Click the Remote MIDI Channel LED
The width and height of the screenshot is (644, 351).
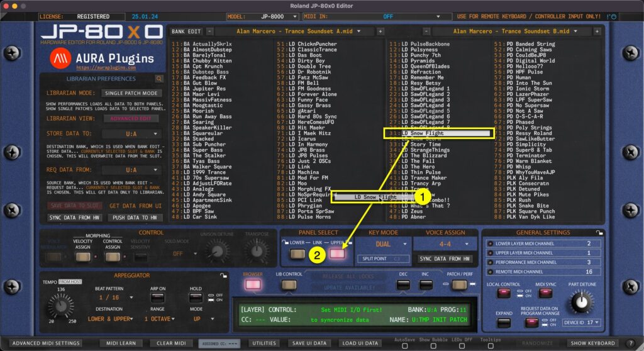pos(490,272)
